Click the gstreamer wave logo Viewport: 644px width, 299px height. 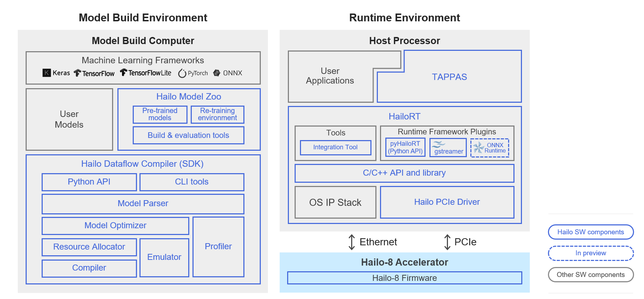tap(439, 144)
